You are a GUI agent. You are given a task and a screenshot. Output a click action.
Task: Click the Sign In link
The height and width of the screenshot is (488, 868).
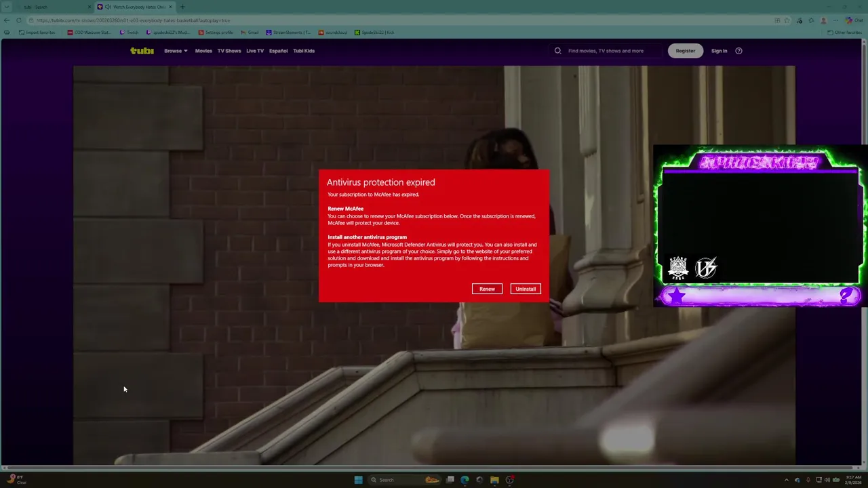tap(719, 51)
